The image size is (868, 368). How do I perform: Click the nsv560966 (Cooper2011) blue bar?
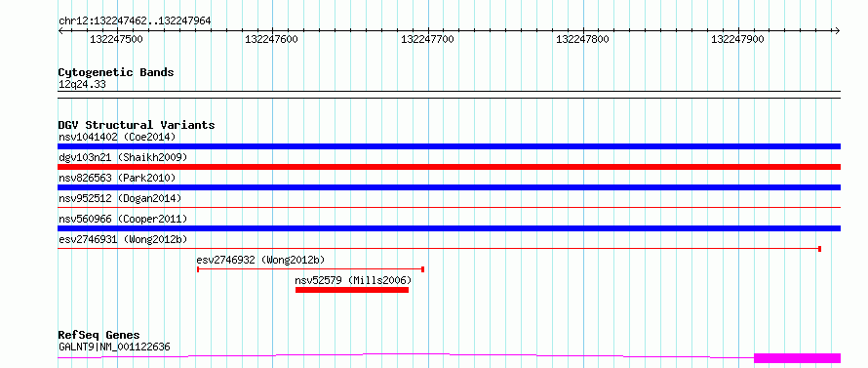(449, 228)
